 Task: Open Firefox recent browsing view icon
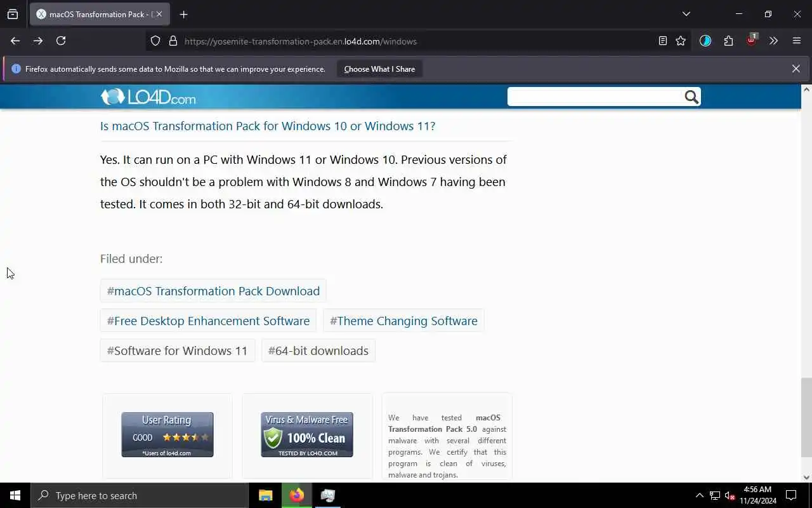[13, 14]
